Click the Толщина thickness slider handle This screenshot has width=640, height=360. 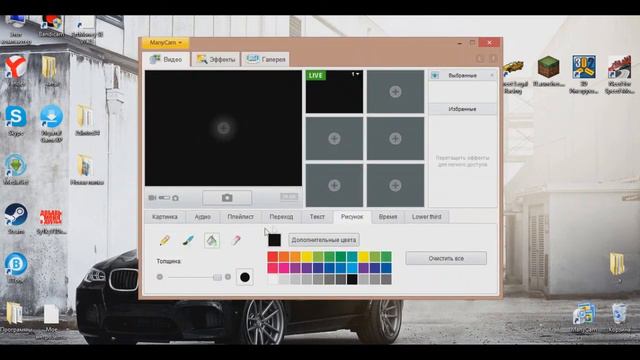pyautogui.click(x=217, y=277)
